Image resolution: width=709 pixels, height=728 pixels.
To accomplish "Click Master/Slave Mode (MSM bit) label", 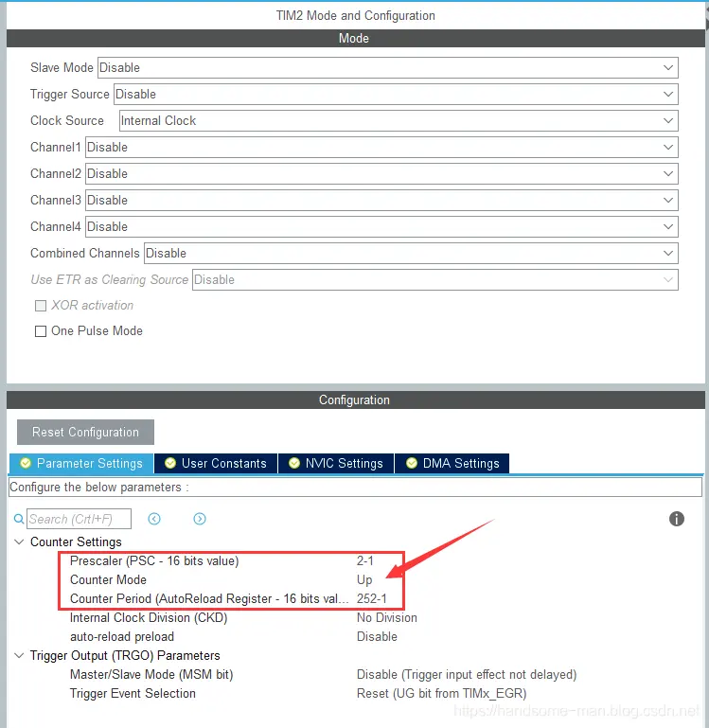I will (x=151, y=675).
